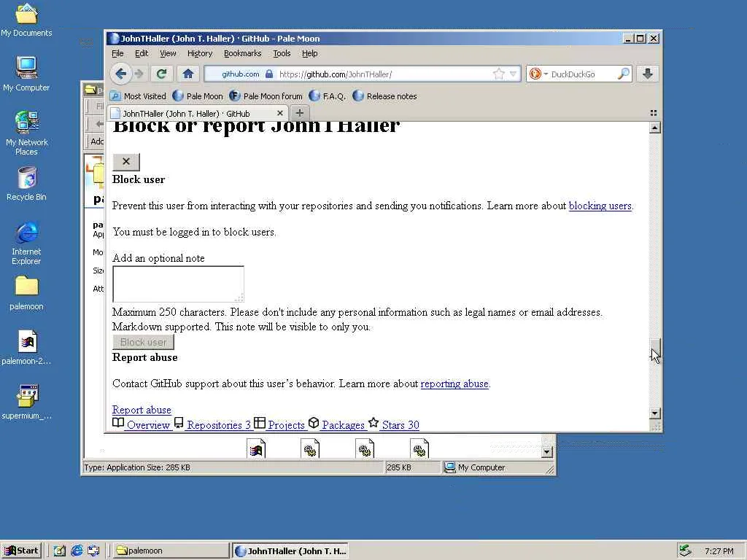Select the Recycle Bin icon

[26, 184]
